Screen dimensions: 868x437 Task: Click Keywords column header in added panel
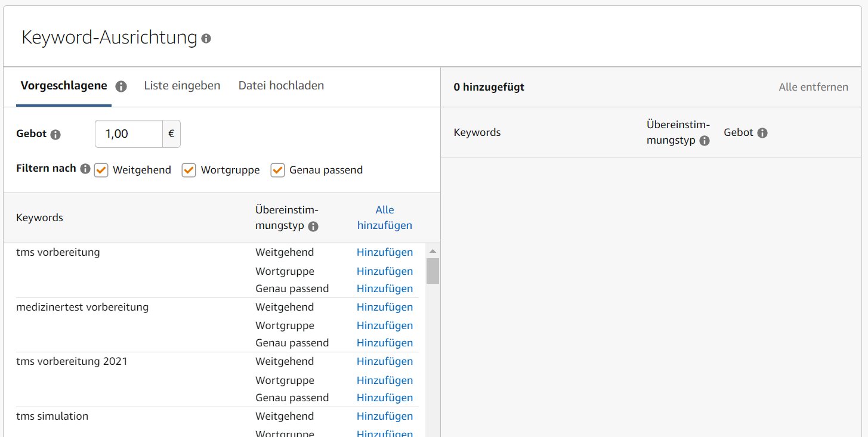(x=477, y=132)
